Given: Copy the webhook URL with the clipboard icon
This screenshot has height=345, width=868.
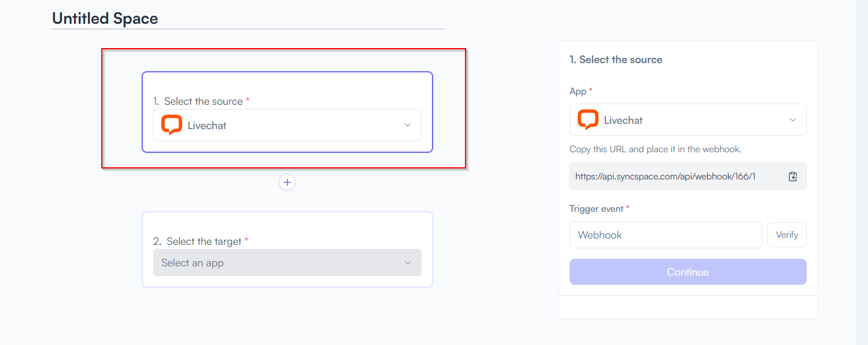Looking at the screenshot, I should pyautogui.click(x=793, y=177).
